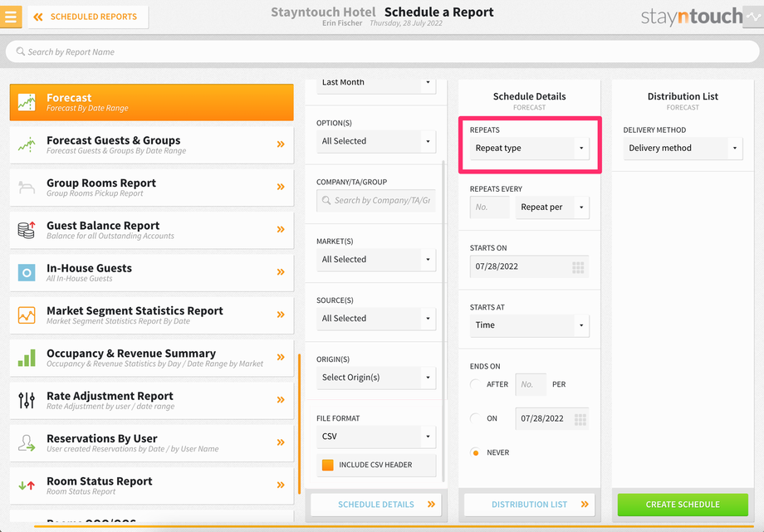Click the Ends After number field
Screen dimensions: 764x532
click(531, 384)
